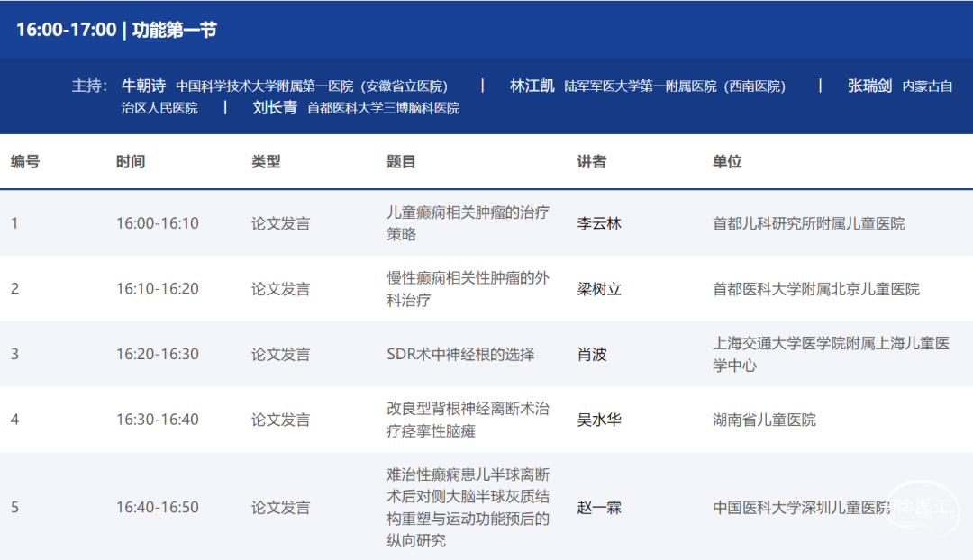
Task: Click the 16:30-16:40 time cell
Action: coord(158,420)
